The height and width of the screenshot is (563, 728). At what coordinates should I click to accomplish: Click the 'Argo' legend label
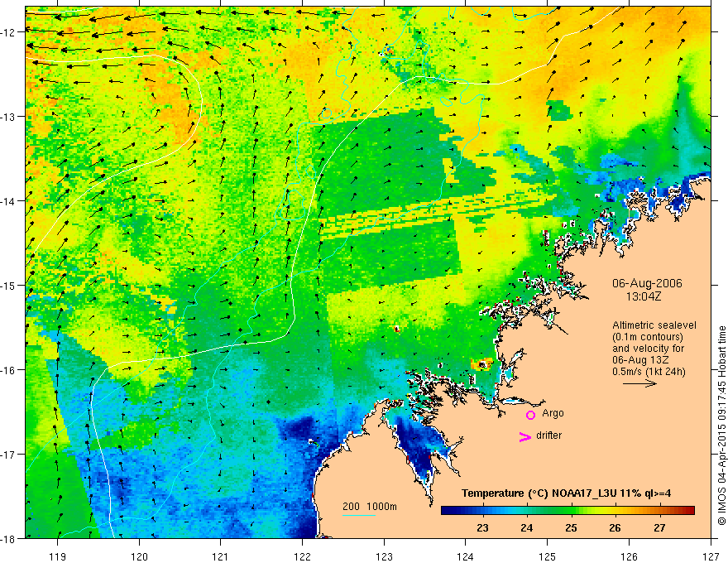click(x=553, y=413)
